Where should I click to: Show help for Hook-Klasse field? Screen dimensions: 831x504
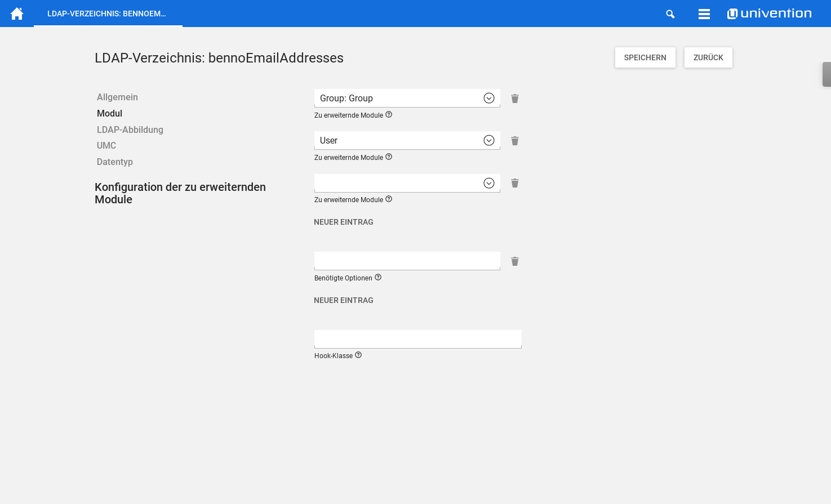(358, 355)
